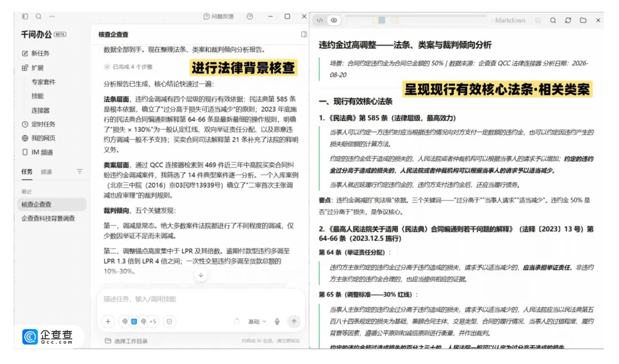Open the task list filter menu
Viewport: 619px width, 364px height.
[80, 171]
